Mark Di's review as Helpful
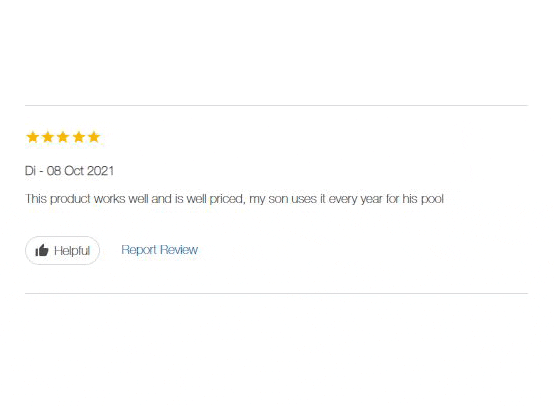The height and width of the screenshot is (406, 554). [62, 251]
